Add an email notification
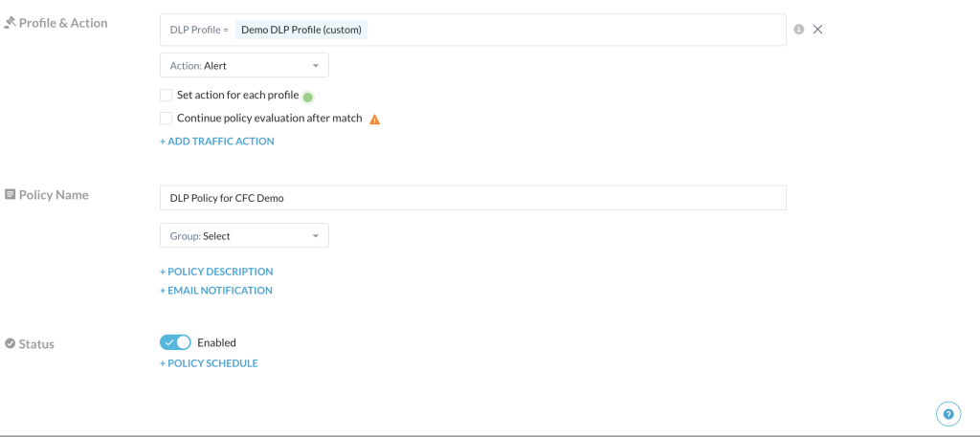Viewport: 980px width, 437px height. [216, 291]
